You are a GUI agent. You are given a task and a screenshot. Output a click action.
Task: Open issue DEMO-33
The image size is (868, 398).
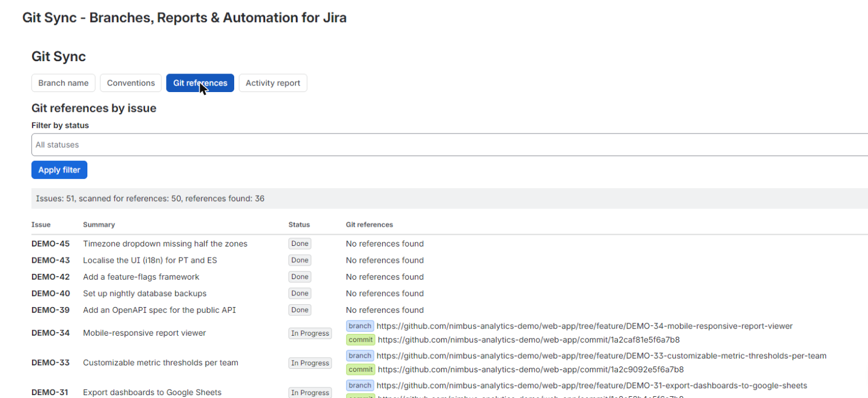51,362
